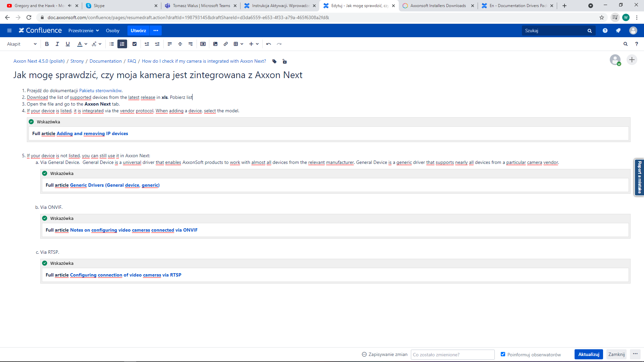Viewport: 644px width, 362px height.
Task: Open the Pakietu sterowników link
Action: [x=100, y=90]
